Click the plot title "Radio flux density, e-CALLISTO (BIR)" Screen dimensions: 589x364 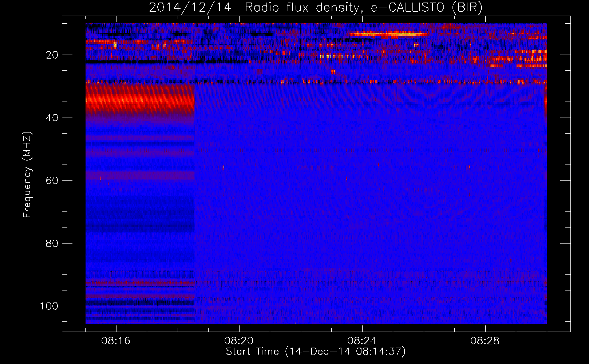coord(363,7)
